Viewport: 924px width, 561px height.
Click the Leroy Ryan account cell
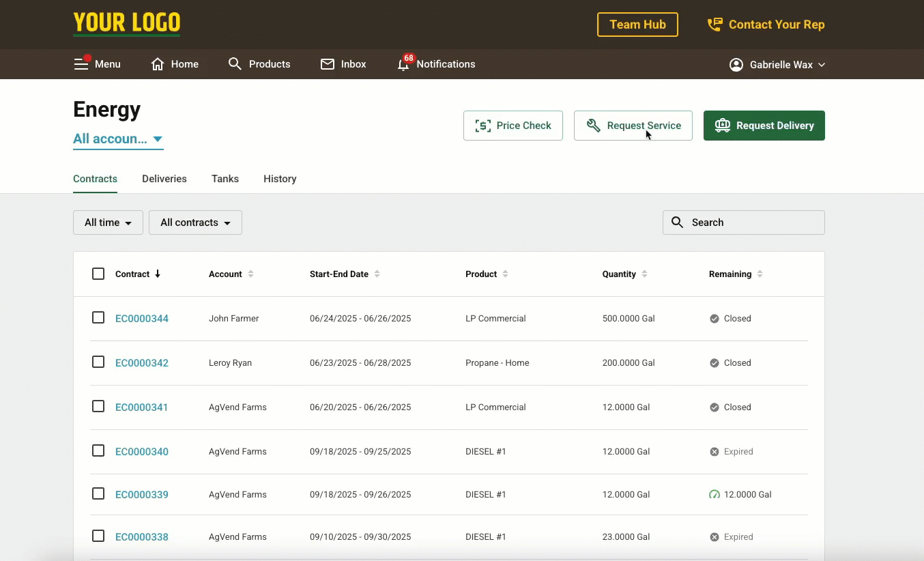coord(231,363)
